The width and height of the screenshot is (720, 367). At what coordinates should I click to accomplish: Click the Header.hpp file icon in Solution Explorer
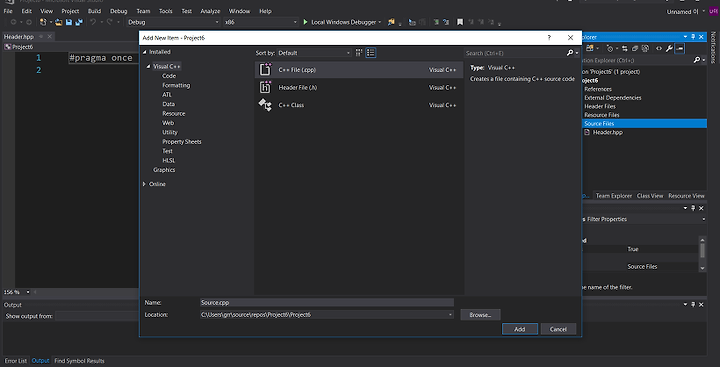coord(587,132)
